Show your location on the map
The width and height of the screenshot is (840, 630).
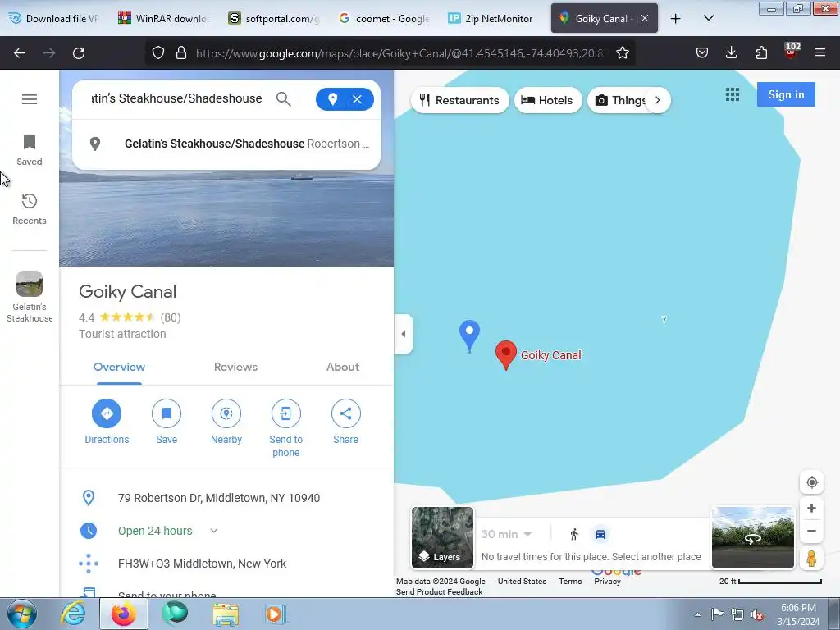(811, 482)
